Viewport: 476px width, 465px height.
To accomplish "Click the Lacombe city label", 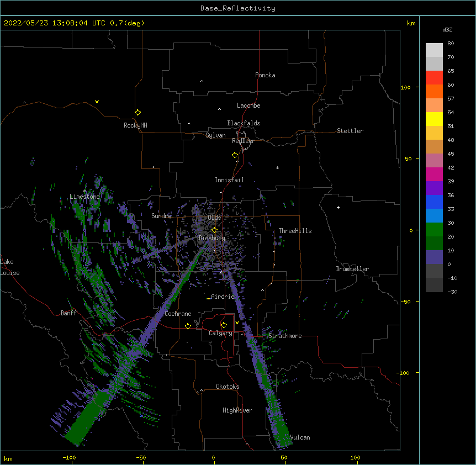I will (x=248, y=105).
